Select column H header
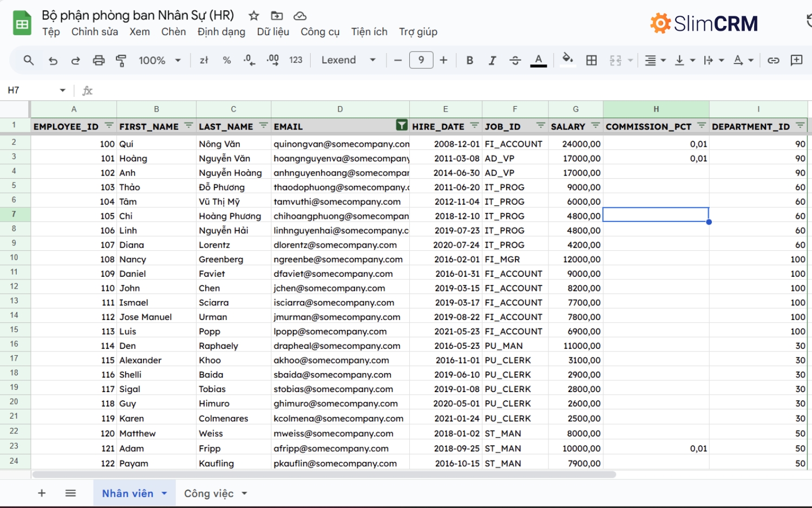The width and height of the screenshot is (812, 508). (656, 109)
